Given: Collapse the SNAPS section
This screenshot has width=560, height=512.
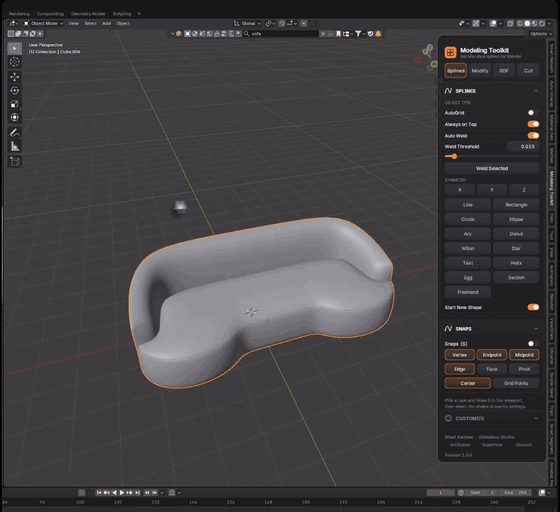Looking at the screenshot, I should 536,328.
